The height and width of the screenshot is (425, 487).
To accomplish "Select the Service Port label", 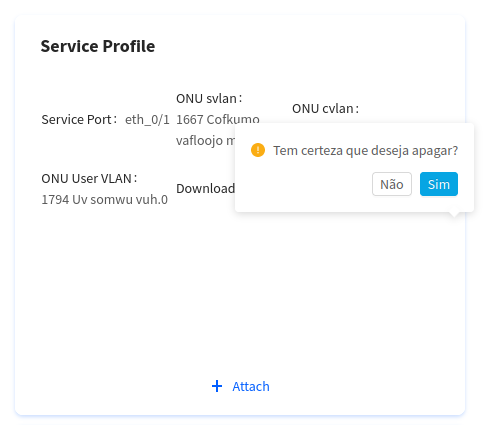I will pyautogui.click(x=79, y=119).
